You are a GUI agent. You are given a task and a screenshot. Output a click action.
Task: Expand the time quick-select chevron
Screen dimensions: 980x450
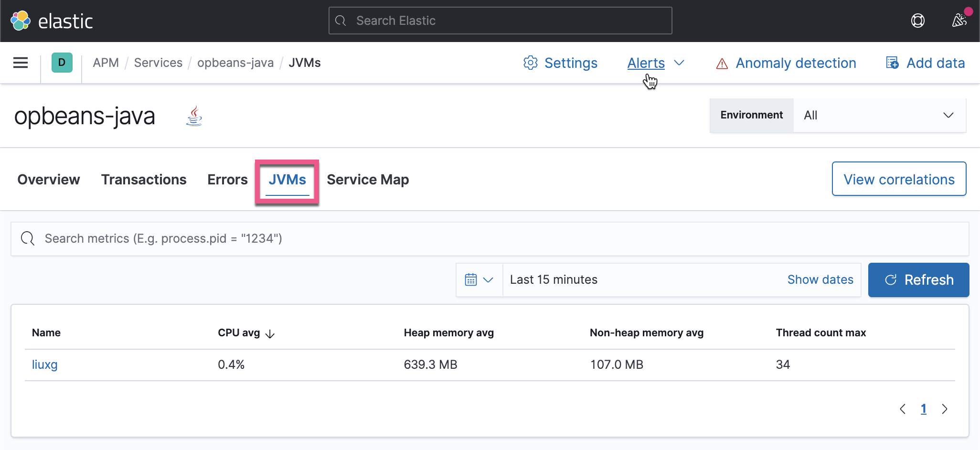pyautogui.click(x=488, y=279)
